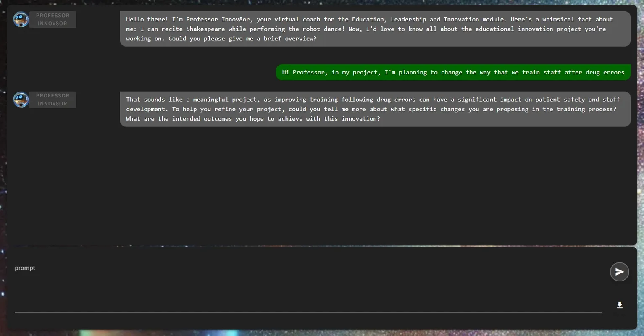Click the prompt placeholder text
The height and width of the screenshot is (336, 644).
pyautogui.click(x=25, y=268)
